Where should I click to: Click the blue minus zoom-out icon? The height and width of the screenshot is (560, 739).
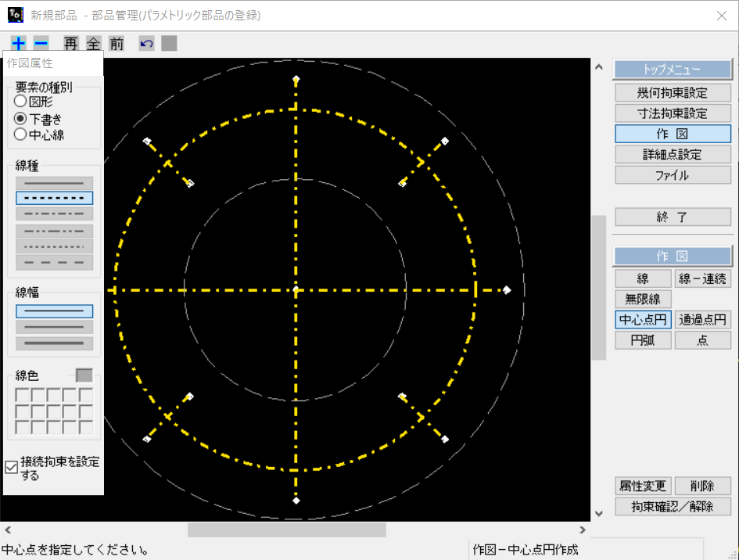41,44
